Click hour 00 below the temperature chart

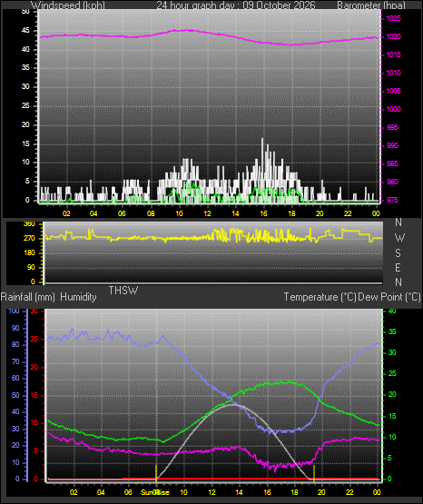pos(377,492)
